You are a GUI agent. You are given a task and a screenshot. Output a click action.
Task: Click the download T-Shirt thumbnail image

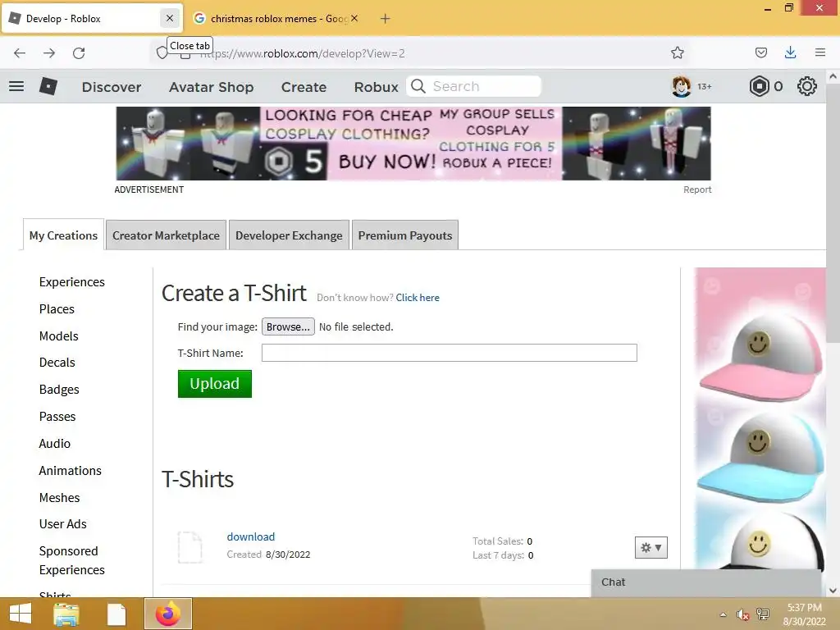click(190, 547)
